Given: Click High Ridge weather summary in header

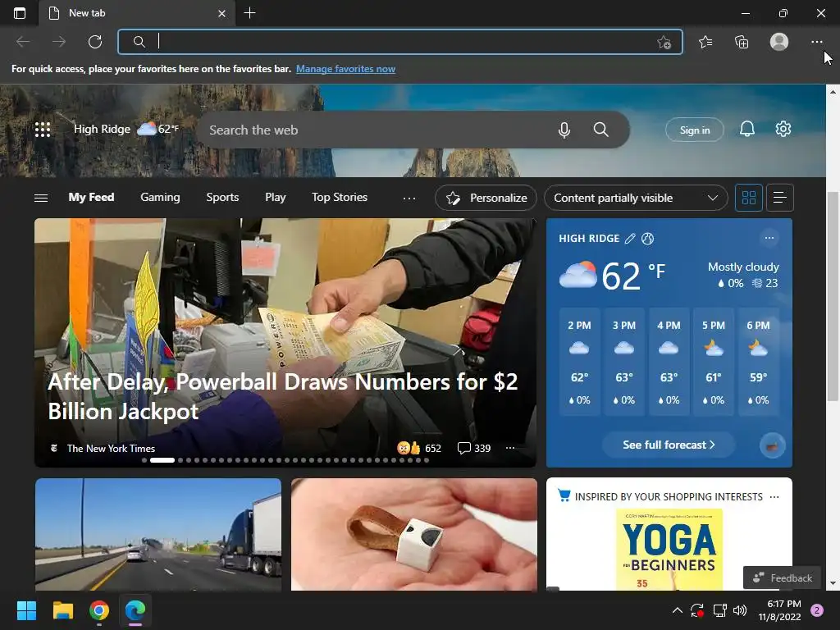Looking at the screenshot, I should click(126, 129).
